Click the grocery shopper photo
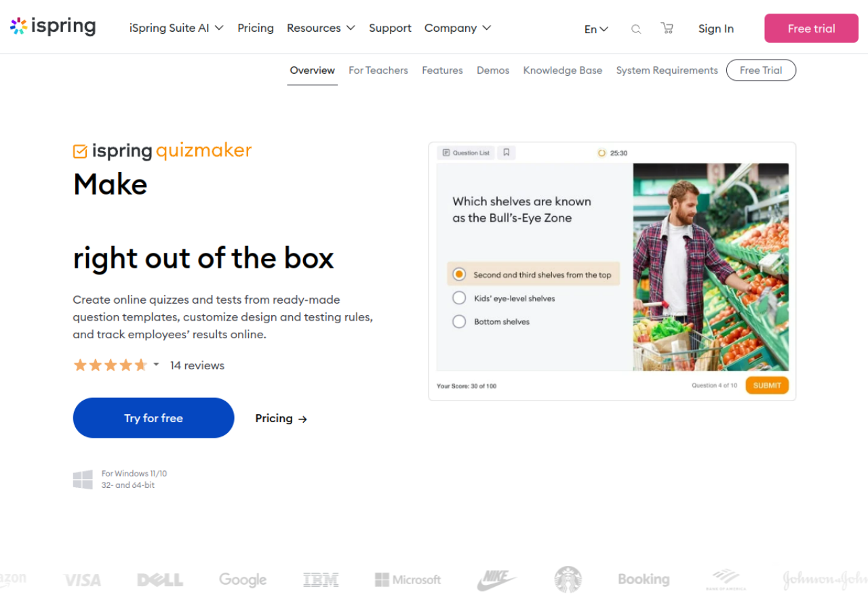This screenshot has height=614, width=868. [x=711, y=267]
